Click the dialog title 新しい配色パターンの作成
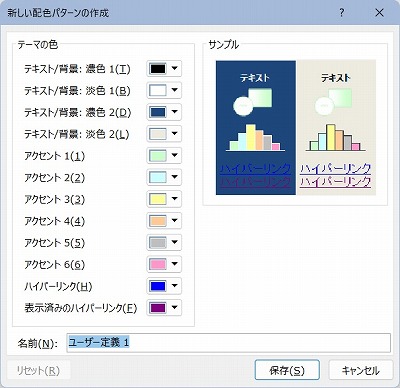Image resolution: width=400 pixels, height=388 pixels. pos(58,13)
